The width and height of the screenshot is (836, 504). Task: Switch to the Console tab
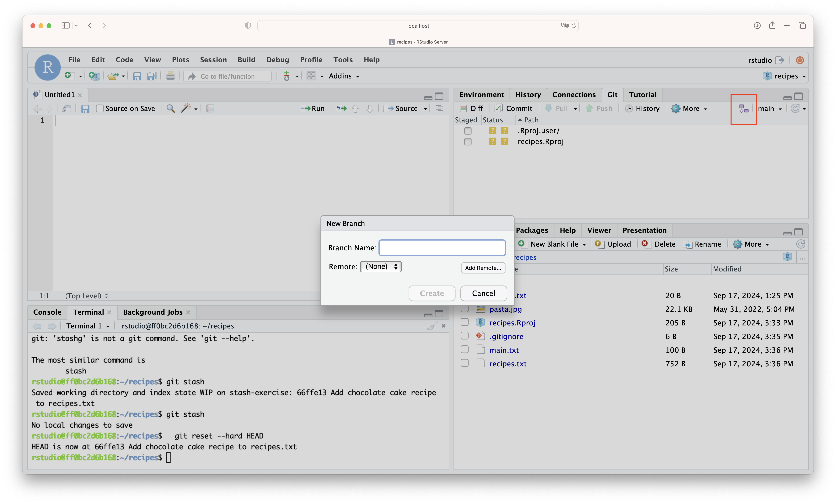coord(47,312)
